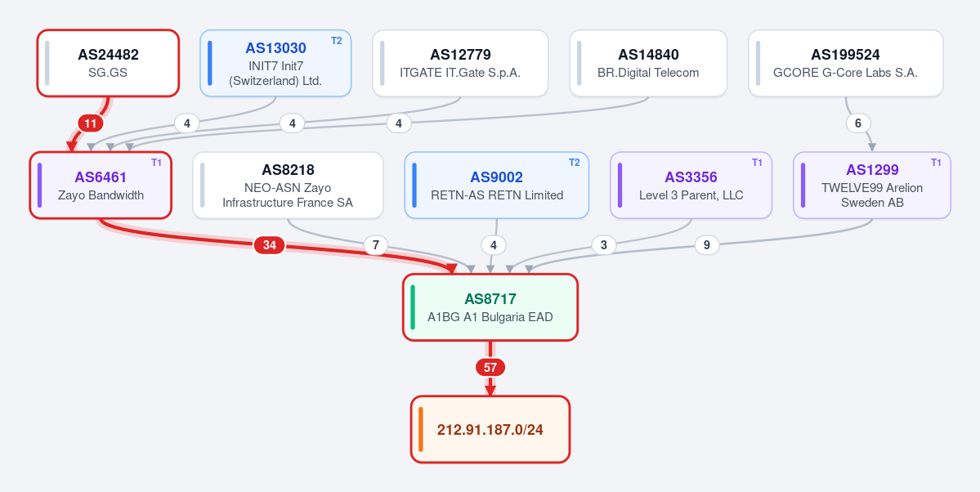This screenshot has height=492, width=980.
Task: Select the AS199524 GCORE node
Action: [846, 63]
